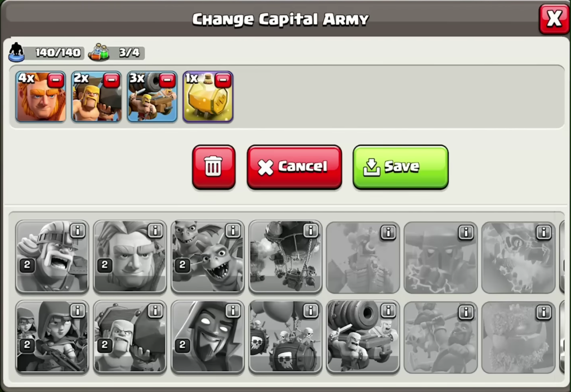Save the capital army
Screen dimensions: 571x392
pos(400,167)
